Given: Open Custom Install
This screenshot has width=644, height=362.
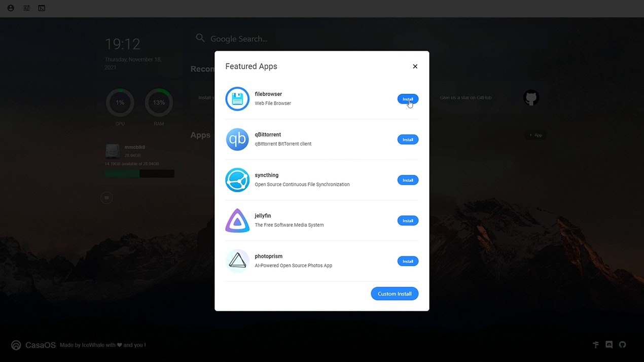Looking at the screenshot, I should 395,294.
